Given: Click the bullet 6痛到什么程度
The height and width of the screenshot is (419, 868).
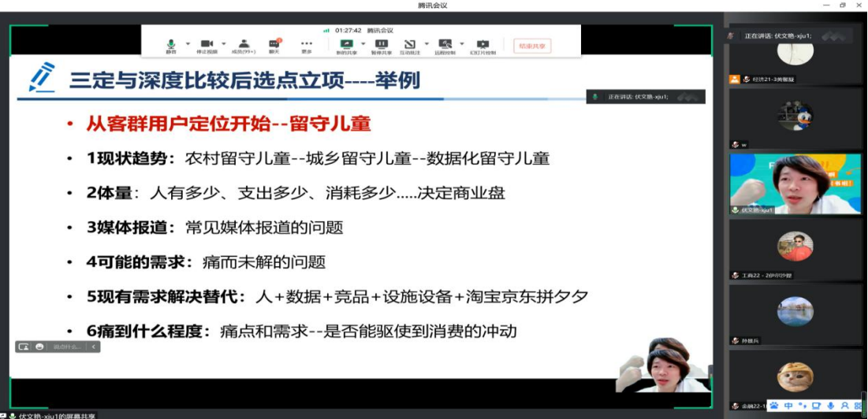Looking at the screenshot, I should click(144, 331).
